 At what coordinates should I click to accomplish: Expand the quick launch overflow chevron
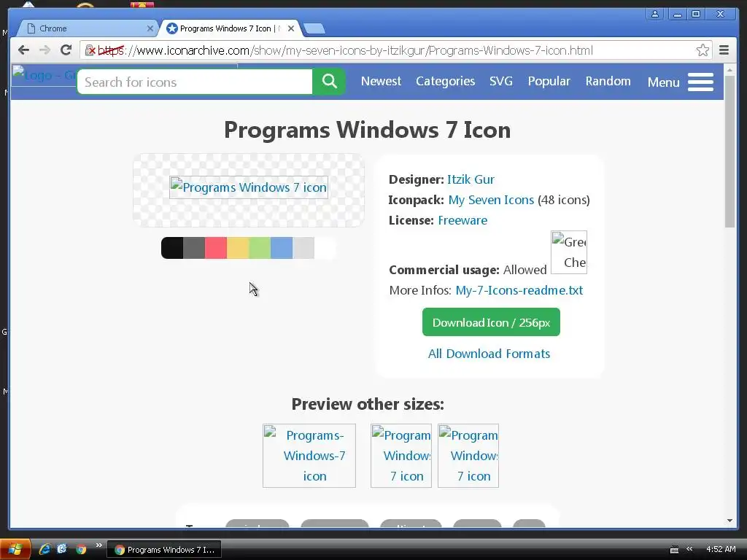pos(98,545)
